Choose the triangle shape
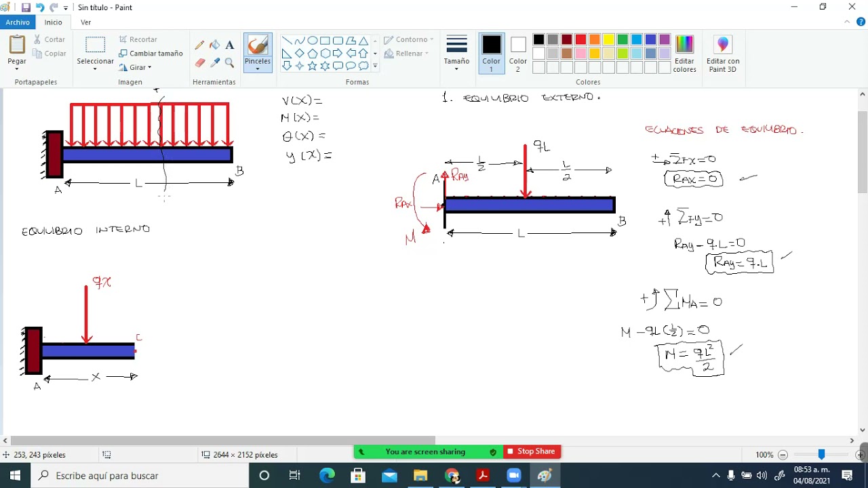The height and width of the screenshot is (488, 868). [x=363, y=41]
